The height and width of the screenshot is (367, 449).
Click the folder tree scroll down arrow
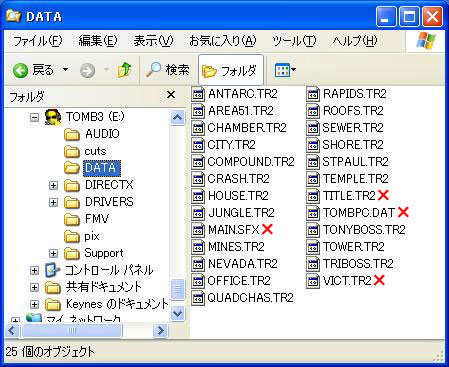pos(177,313)
